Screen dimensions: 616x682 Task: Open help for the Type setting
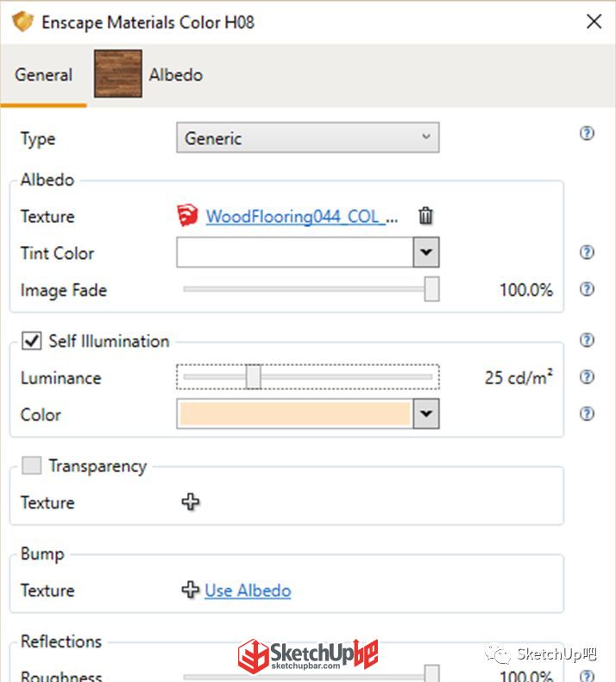587,133
